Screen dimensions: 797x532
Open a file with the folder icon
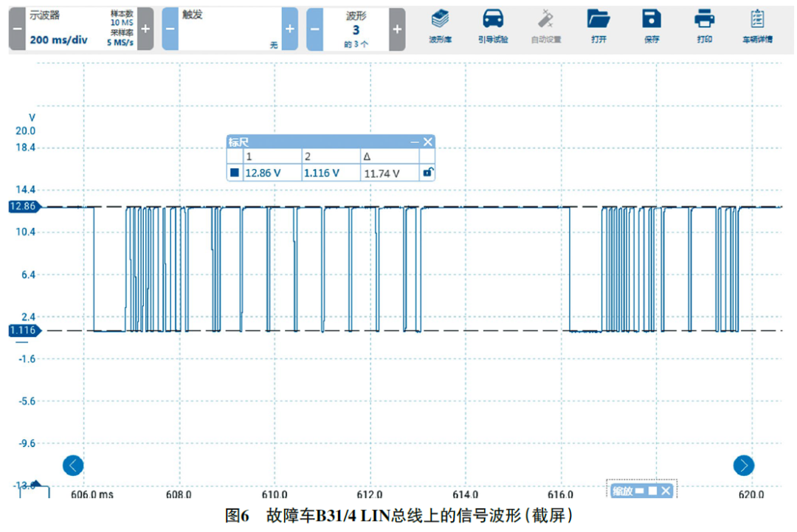pos(598,26)
